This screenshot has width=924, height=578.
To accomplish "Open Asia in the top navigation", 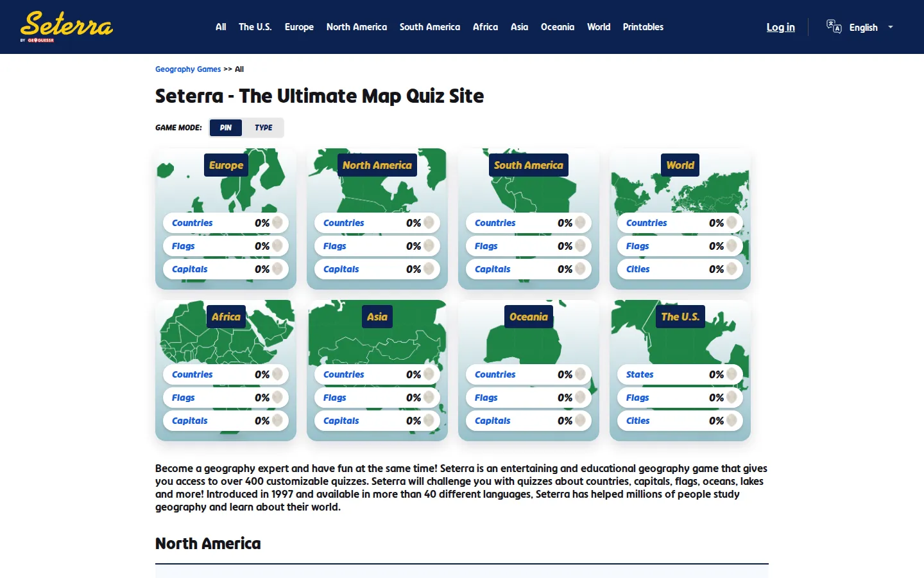I will point(519,27).
